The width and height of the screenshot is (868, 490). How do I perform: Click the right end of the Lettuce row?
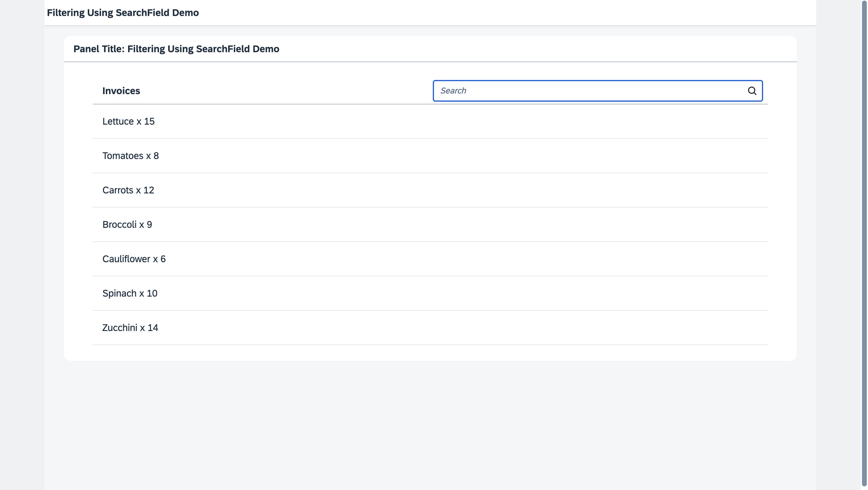[x=741, y=121]
